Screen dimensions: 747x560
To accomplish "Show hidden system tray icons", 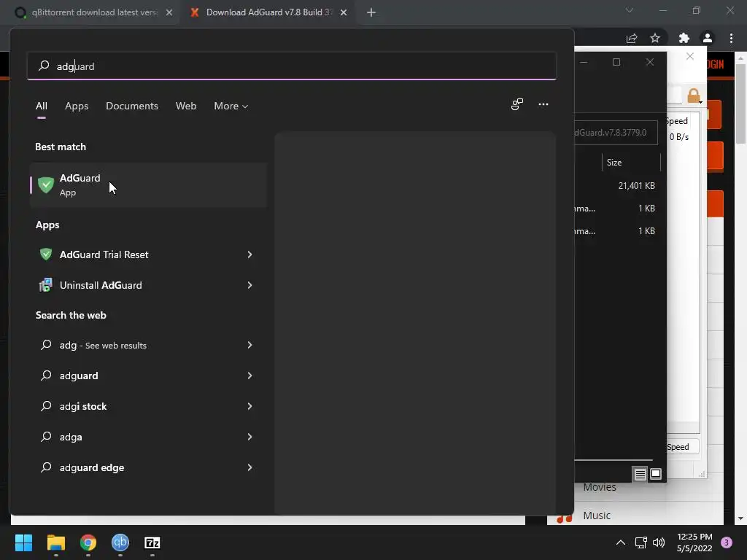I will click(x=620, y=542).
